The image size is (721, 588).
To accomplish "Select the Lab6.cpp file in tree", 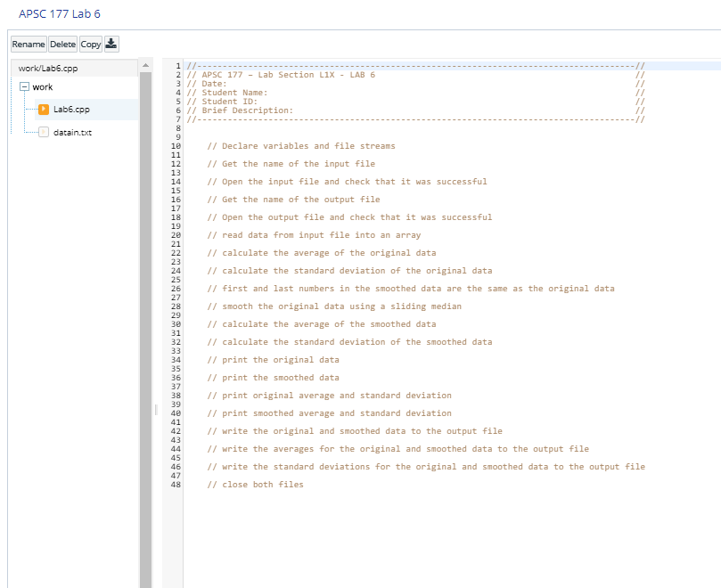I will [x=71, y=110].
